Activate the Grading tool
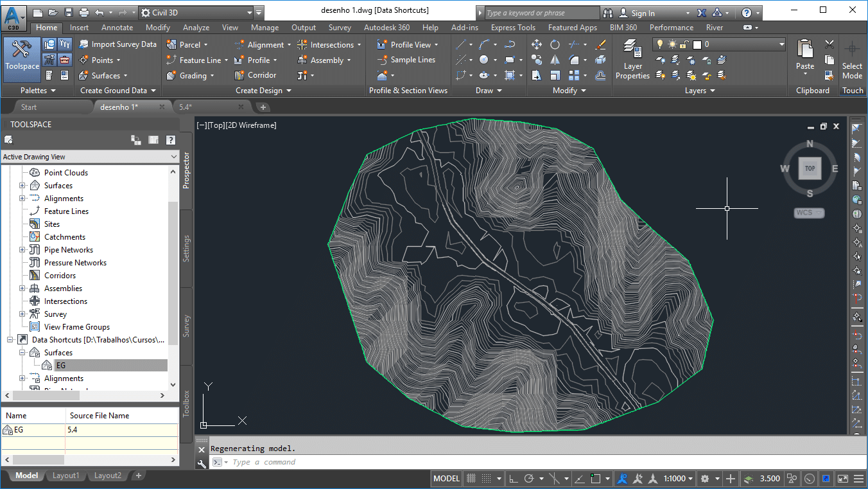This screenshot has width=868, height=489. 190,75
